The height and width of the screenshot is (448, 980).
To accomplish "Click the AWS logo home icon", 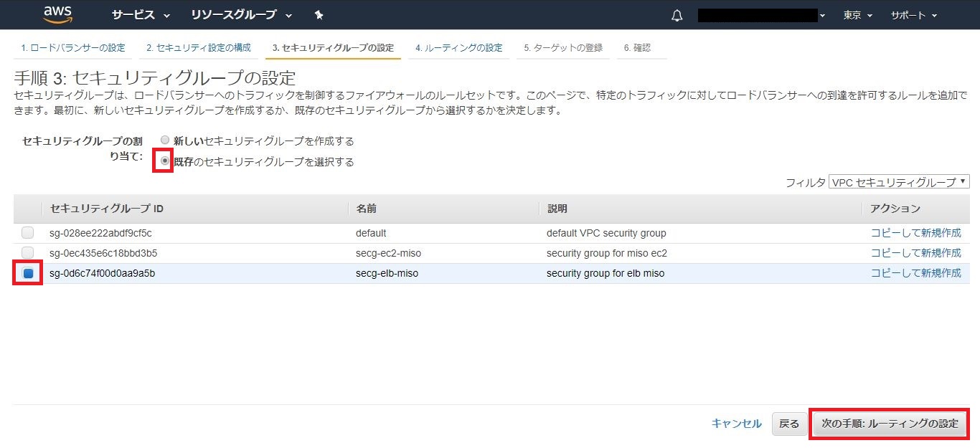I will point(57,14).
